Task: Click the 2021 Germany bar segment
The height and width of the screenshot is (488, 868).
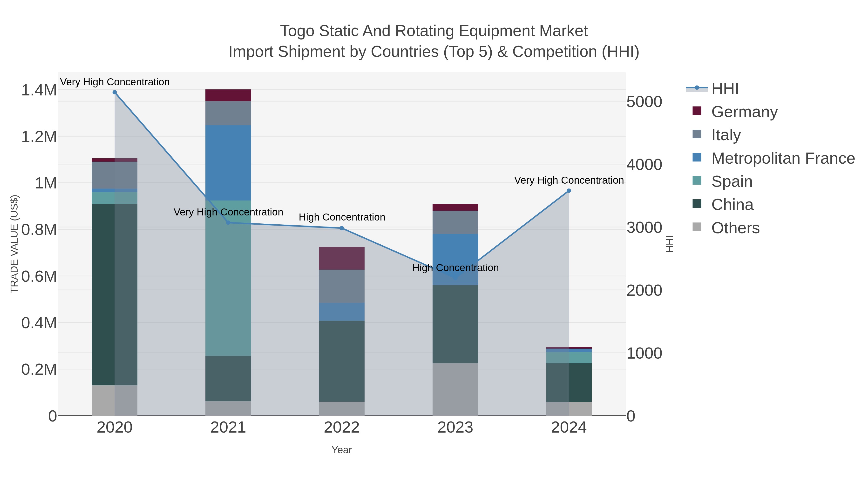Action: tap(228, 95)
